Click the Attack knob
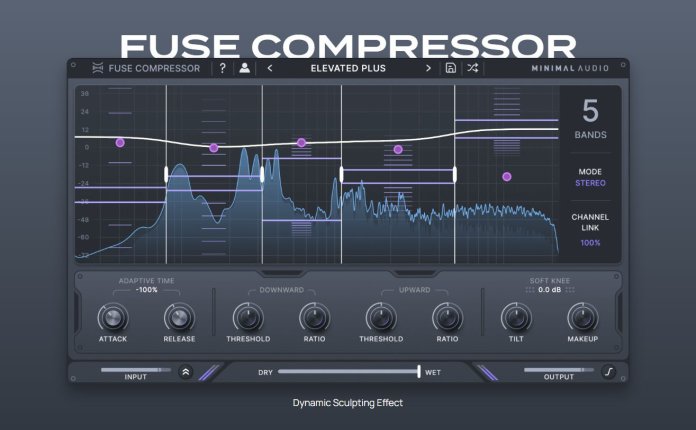The image size is (696, 430). click(x=112, y=318)
